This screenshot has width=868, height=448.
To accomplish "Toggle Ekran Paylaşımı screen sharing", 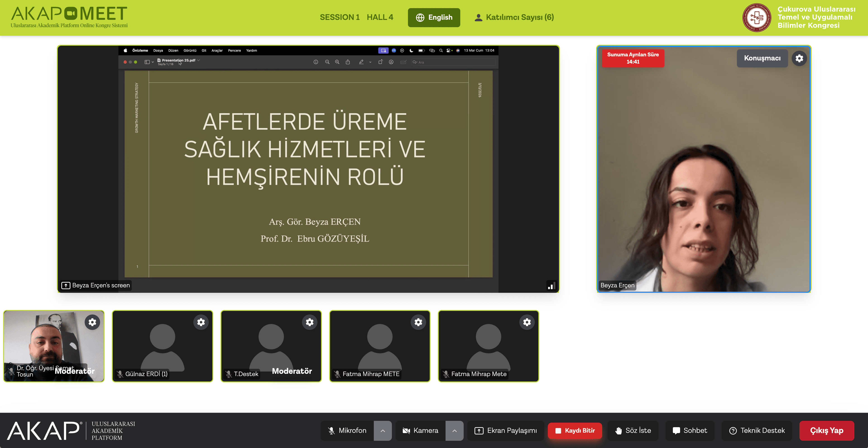I will click(506, 431).
